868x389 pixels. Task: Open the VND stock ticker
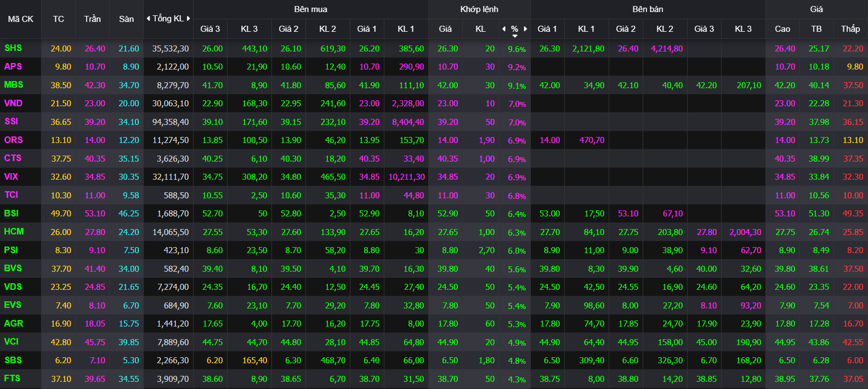click(x=14, y=103)
